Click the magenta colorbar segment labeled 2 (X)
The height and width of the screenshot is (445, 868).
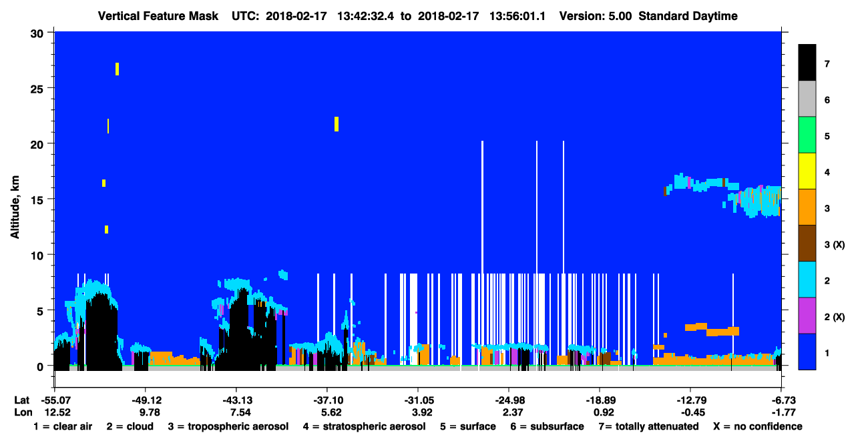[x=807, y=316]
